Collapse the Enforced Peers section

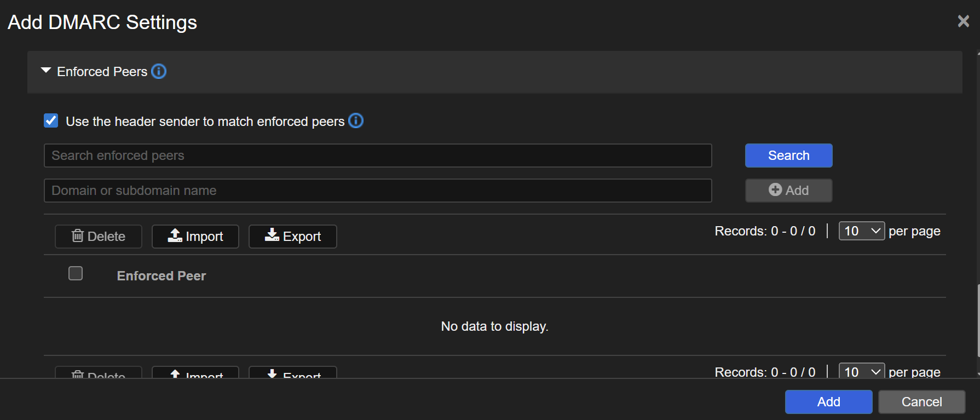point(46,71)
